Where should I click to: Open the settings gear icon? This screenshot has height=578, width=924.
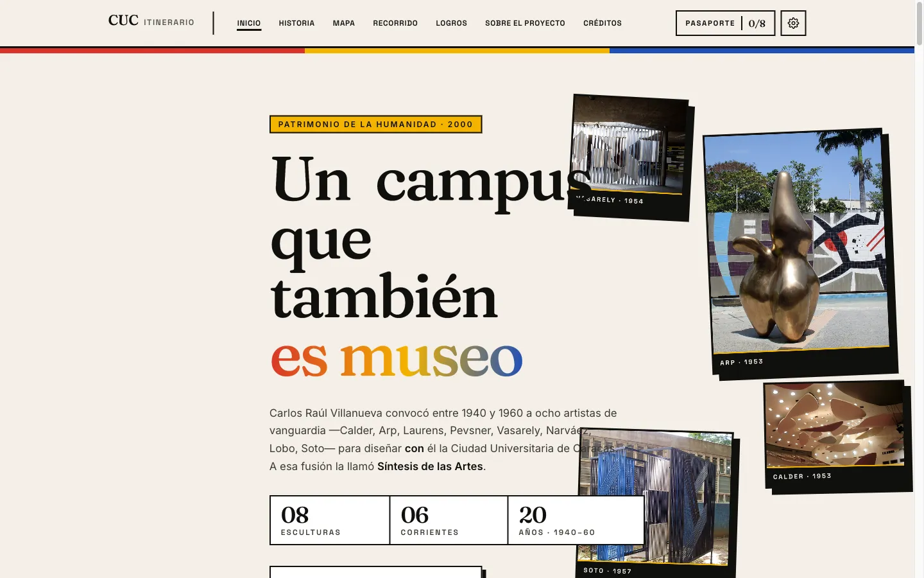pyautogui.click(x=793, y=23)
